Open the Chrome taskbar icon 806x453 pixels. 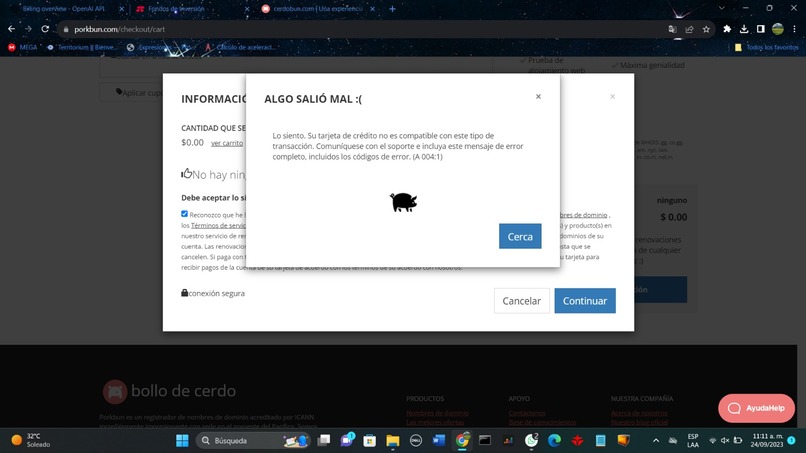462,441
